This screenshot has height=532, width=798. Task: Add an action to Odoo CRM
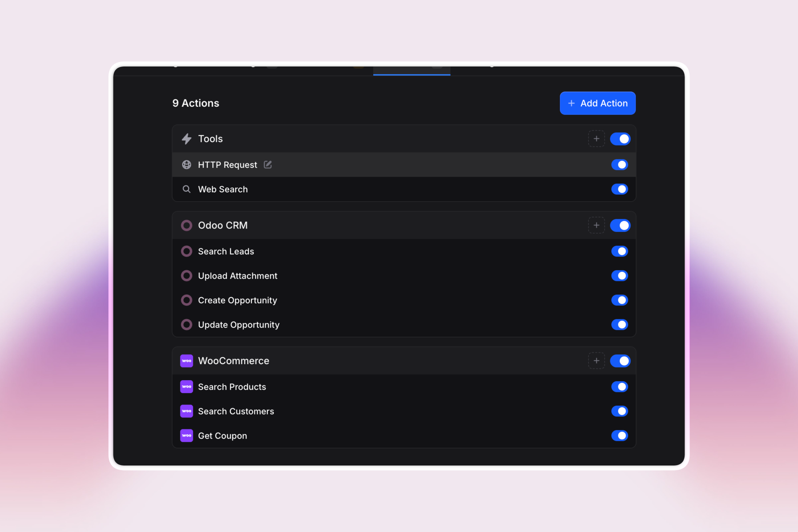click(x=596, y=225)
